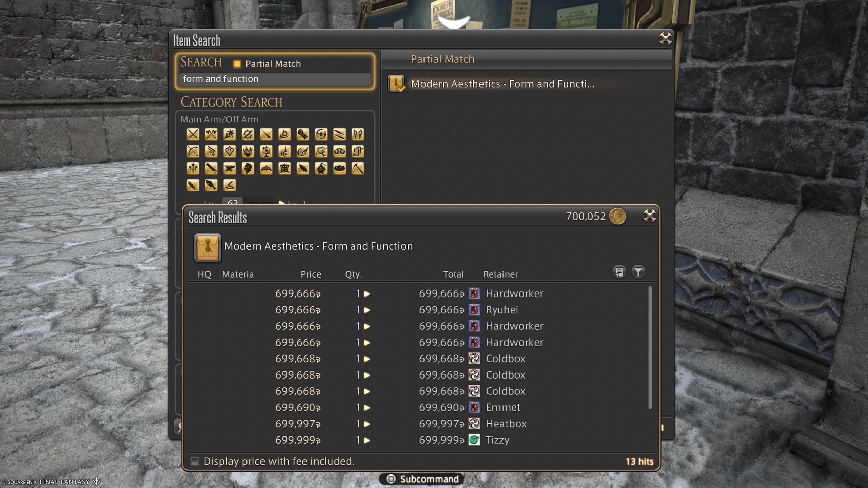Click the copy/list icon in Search Results
The image size is (868, 488).
point(619,272)
